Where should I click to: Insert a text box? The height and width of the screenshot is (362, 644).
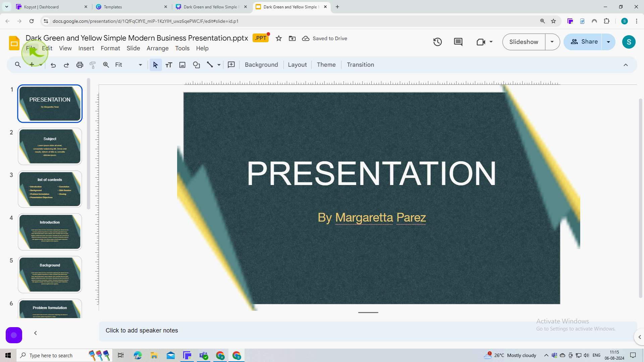click(x=169, y=65)
